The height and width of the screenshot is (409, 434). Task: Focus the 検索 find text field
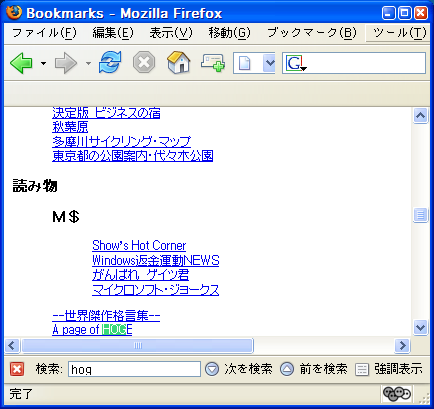pos(134,369)
